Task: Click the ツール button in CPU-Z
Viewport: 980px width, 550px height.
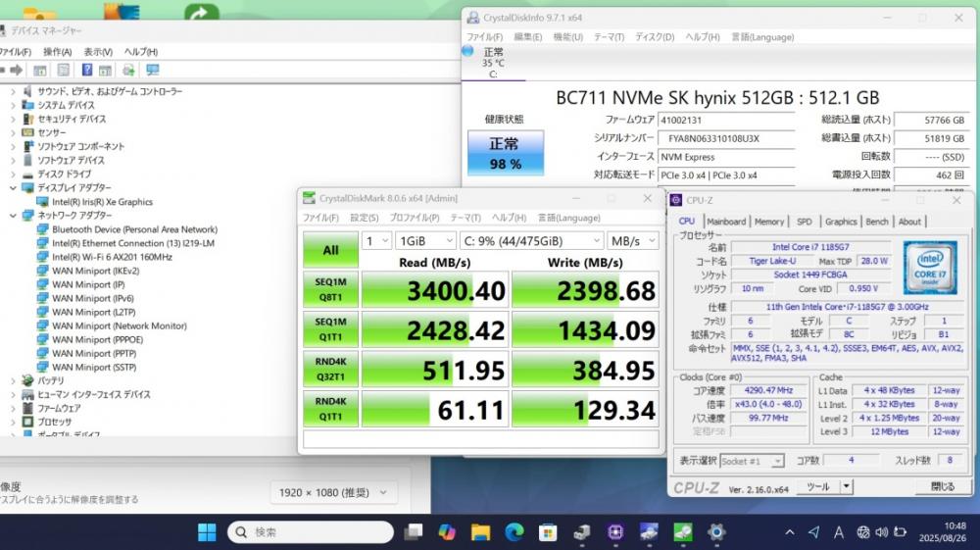Action: [817, 486]
